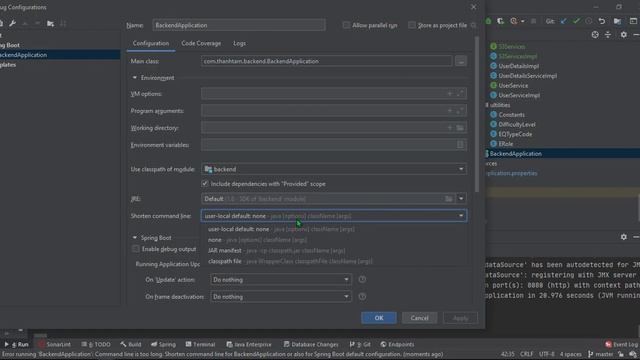Stop the running application square icon
Viewport: 640px width, 360px height.
point(533,21)
